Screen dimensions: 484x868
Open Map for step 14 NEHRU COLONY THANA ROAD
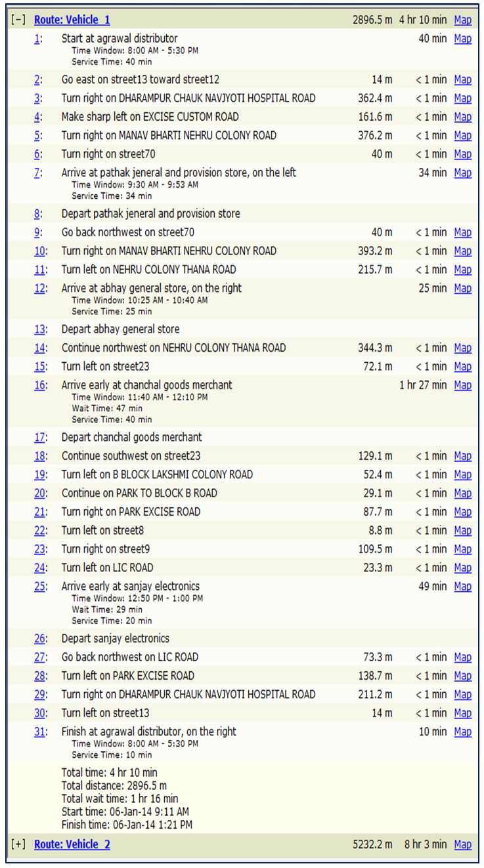coord(462,348)
